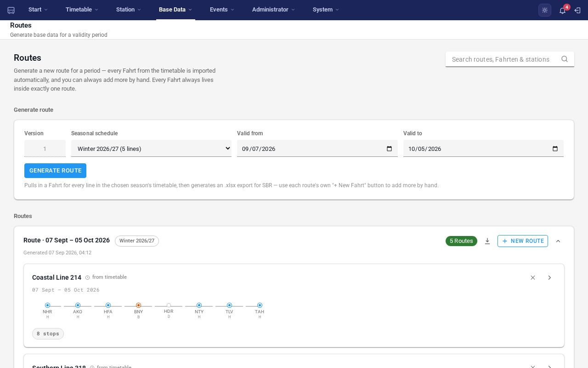Click the Valid to date field
This screenshot has height=368, width=588.
click(483, 149)
